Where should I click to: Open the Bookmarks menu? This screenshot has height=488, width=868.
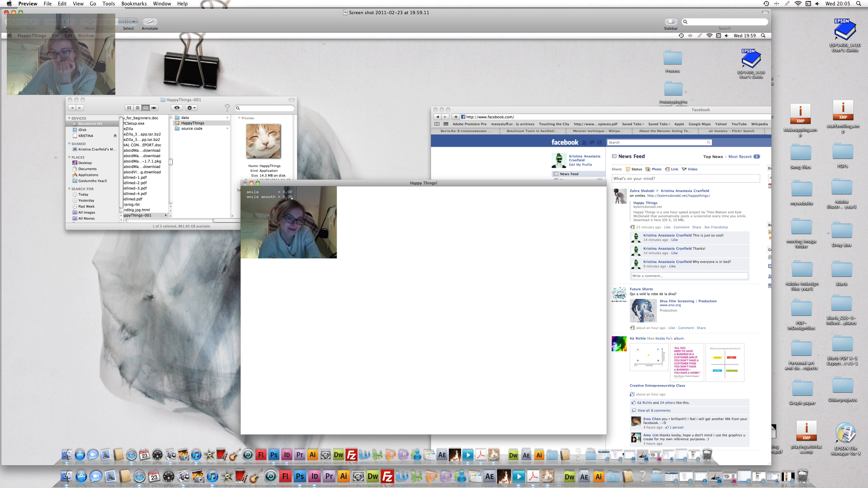(134, 4)
